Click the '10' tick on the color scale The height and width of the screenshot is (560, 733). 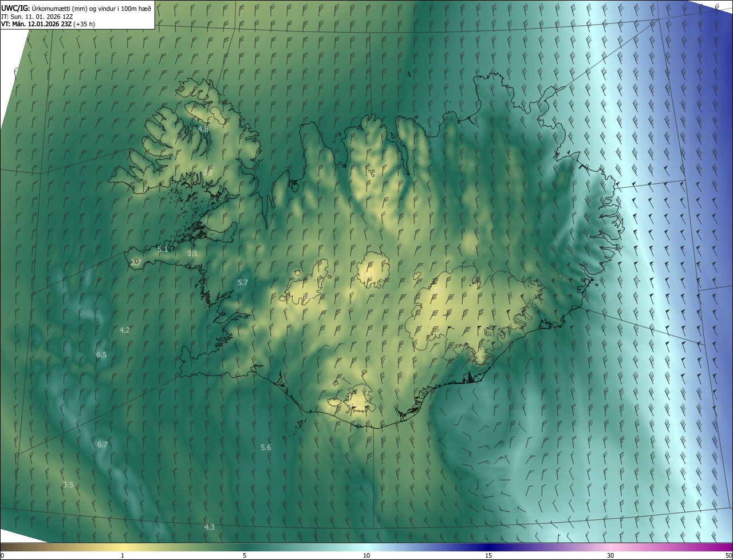pos(366,556)
